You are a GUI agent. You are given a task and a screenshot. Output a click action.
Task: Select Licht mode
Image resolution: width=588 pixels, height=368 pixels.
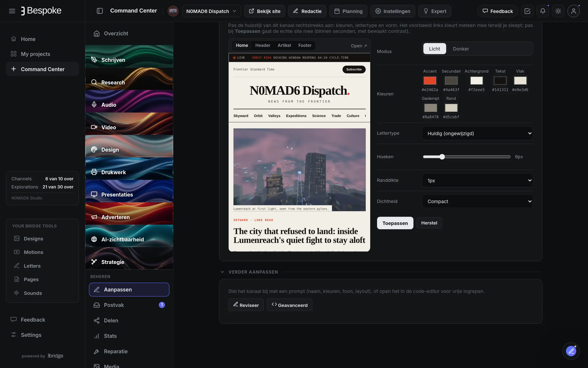pos(434,49)
